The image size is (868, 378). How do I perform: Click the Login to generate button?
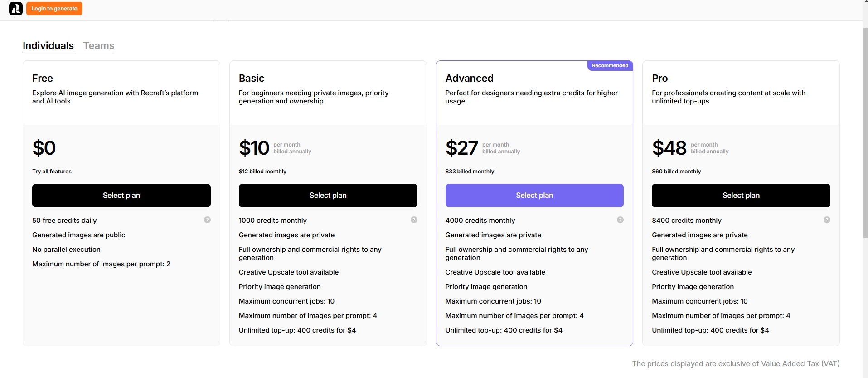tap(54, 9)
